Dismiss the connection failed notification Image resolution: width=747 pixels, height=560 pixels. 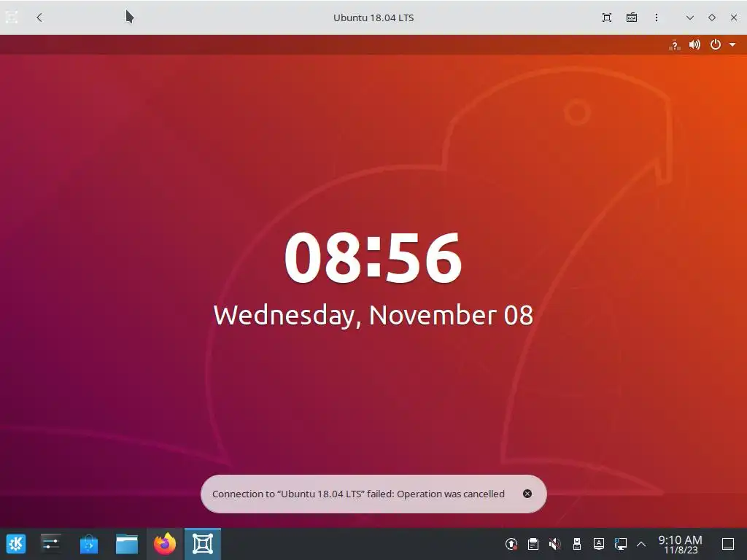coord(527,494)
